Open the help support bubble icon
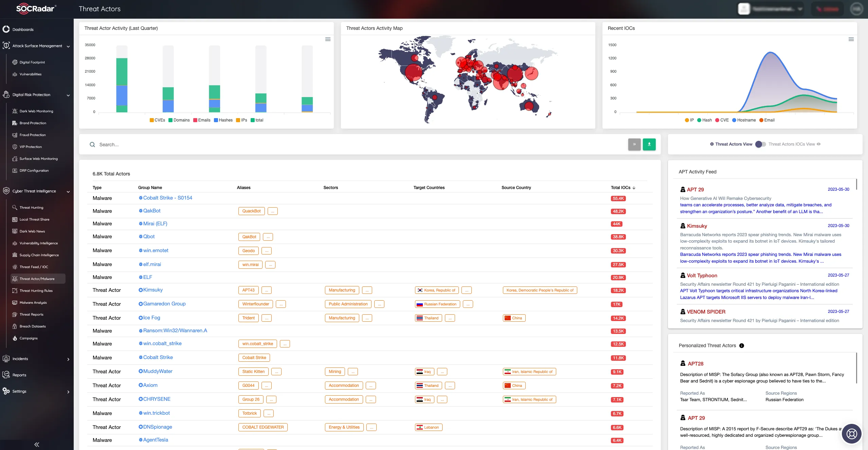This screenshot has height=450, width=868. click(x=852, y=434)
